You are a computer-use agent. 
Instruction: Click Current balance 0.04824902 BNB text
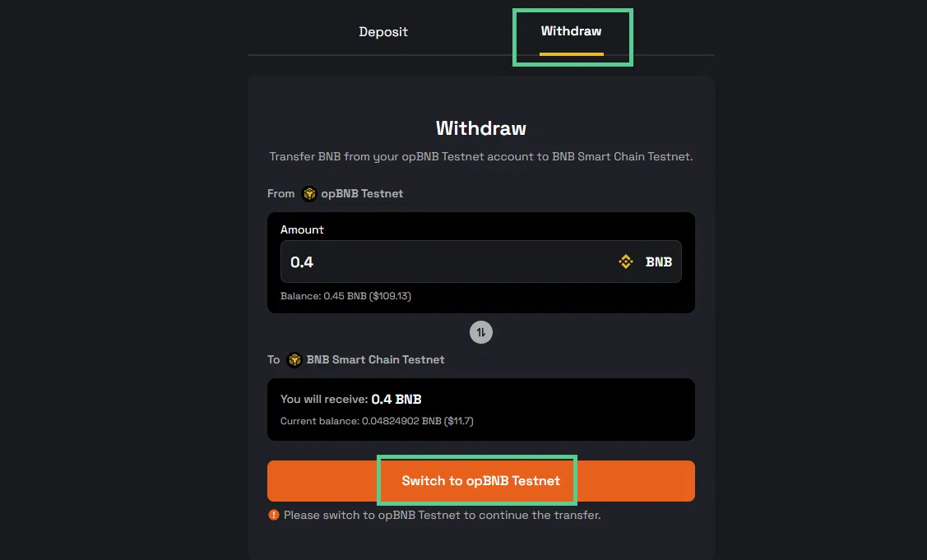(377, 421)
